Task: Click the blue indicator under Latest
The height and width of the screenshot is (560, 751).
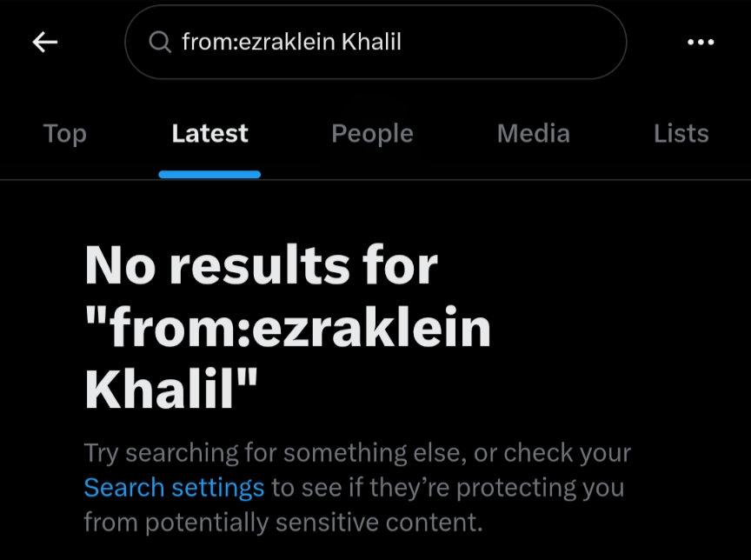Action: click(209, 175)
